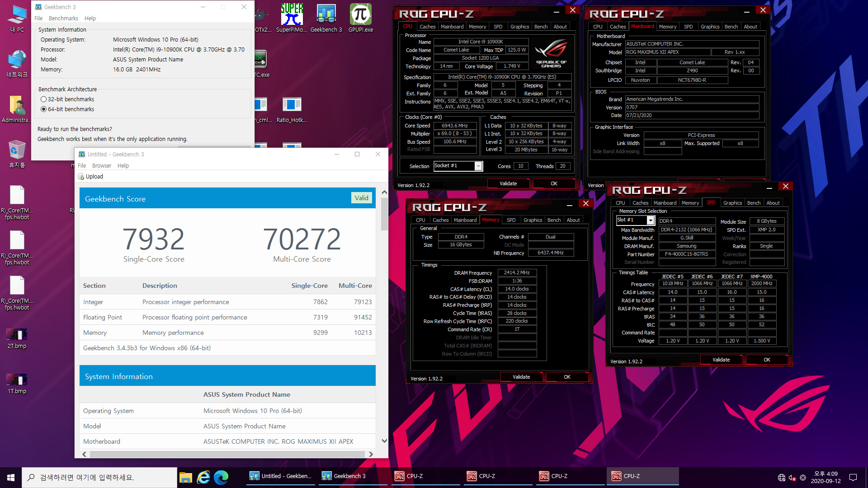Open the 휴지통 recycle bin icon
The width and height of the screenshot is (868, 488).
tap(17, 155)
